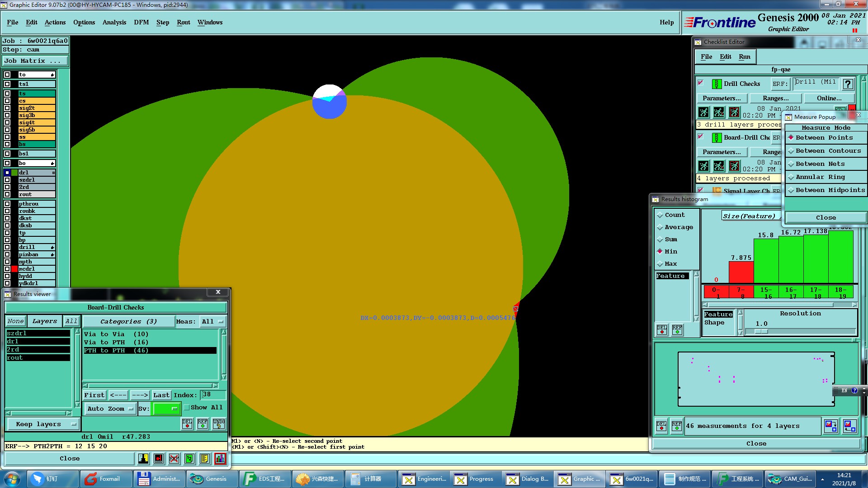Click the UNDO icon in Results viewer
The height and width of the screenshot is (488, 868).
(219, 423)
